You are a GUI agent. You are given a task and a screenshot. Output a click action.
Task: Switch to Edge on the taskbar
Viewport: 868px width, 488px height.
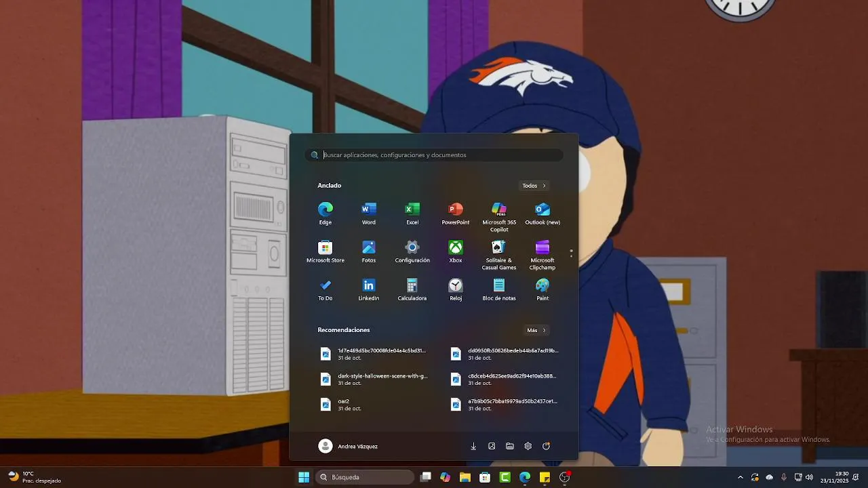tap(525, 477)
